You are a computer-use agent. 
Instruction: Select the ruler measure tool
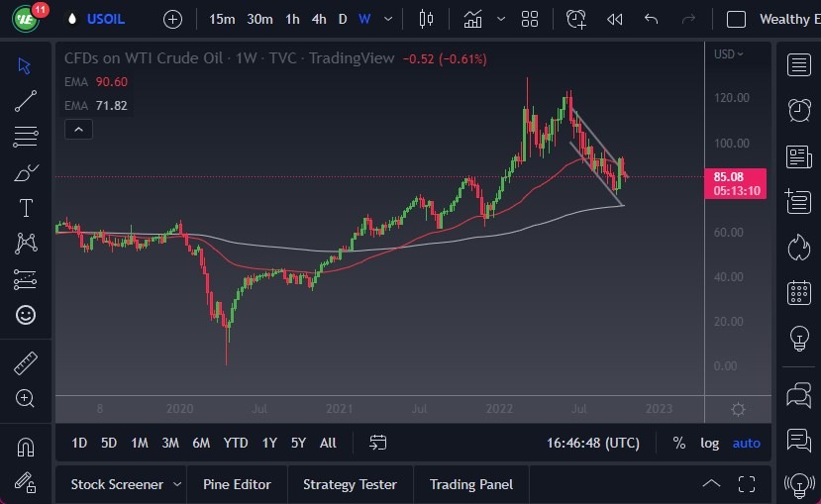point(26,362)
